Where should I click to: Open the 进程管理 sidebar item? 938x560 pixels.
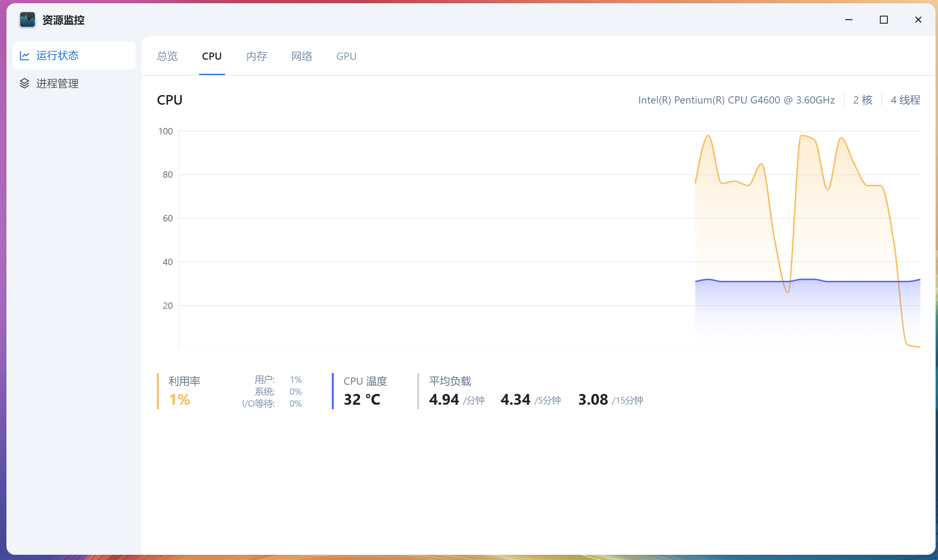point(74,83)
